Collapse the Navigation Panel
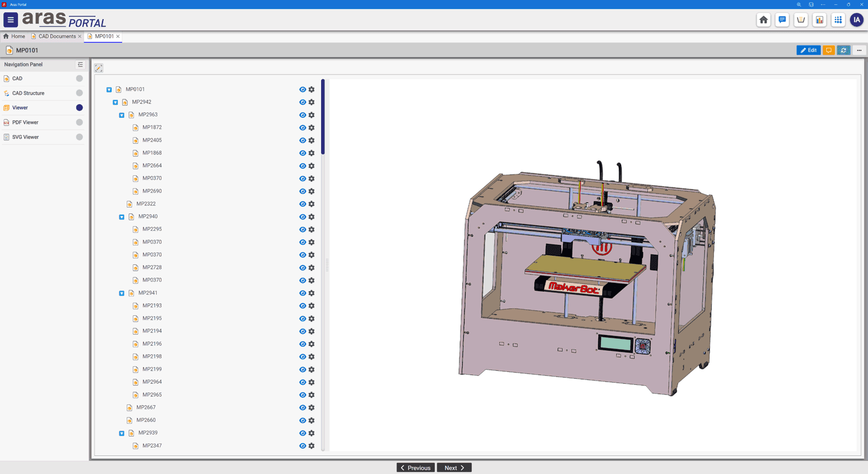Image resolution: width=868 pixels, height=474 pixels. (x=80, y=65)
